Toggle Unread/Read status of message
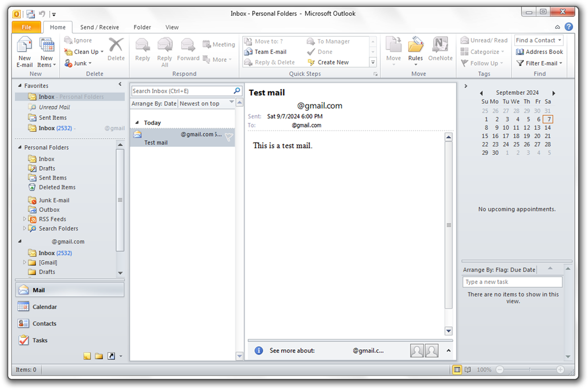The height and width of the screenshot is (390, 588). tap(484, 40)
